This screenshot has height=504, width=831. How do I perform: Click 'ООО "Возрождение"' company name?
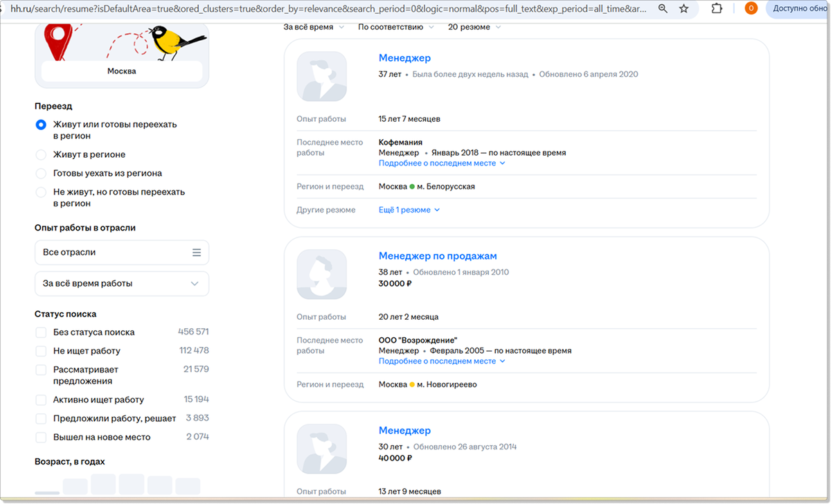(418, 341)
